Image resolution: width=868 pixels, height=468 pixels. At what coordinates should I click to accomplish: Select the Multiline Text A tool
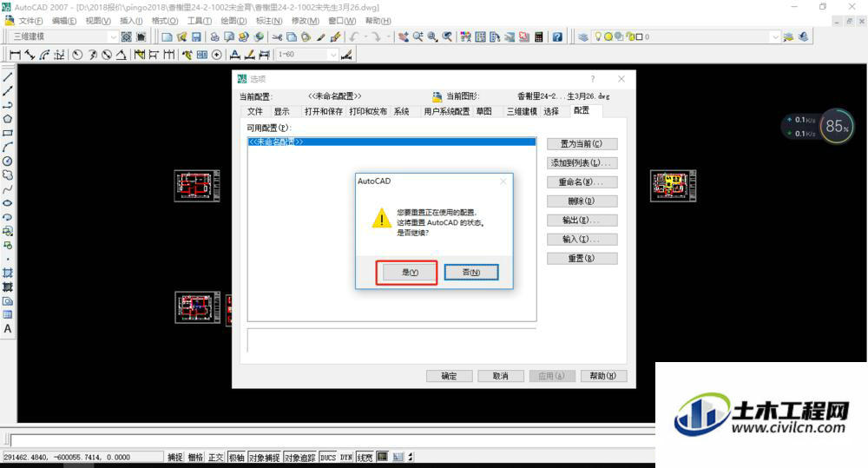(x=8, y=329)
